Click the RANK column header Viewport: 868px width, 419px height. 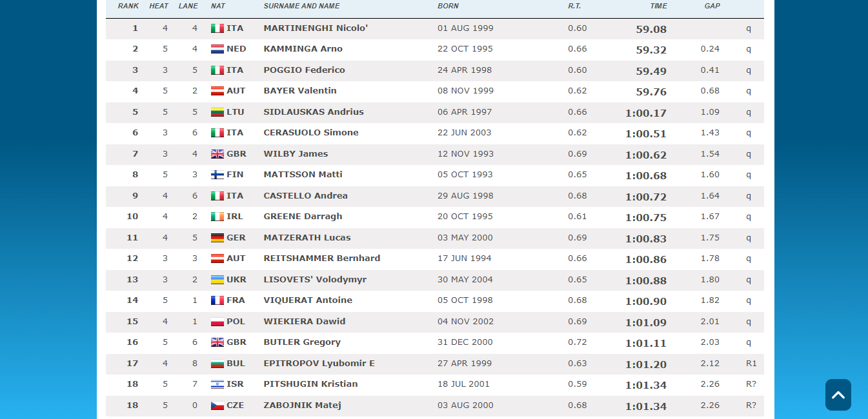[x=128, y=6]
